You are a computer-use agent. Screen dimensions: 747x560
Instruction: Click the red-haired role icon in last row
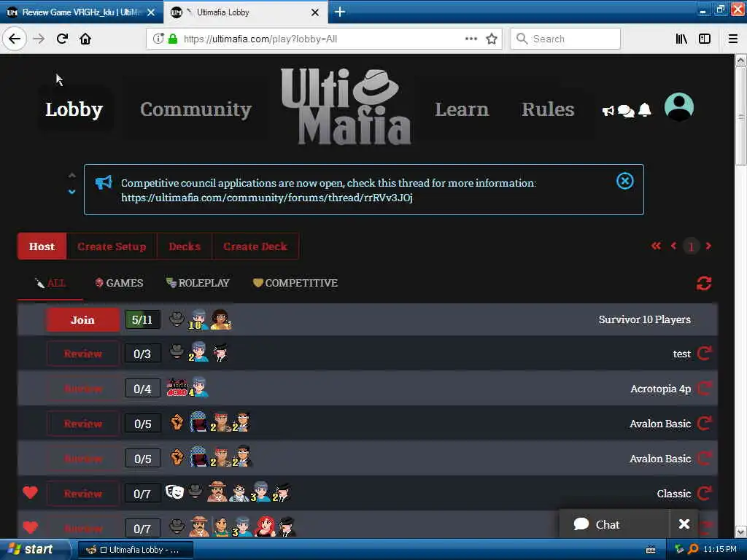pyautogui.click(x=266, y=526)
